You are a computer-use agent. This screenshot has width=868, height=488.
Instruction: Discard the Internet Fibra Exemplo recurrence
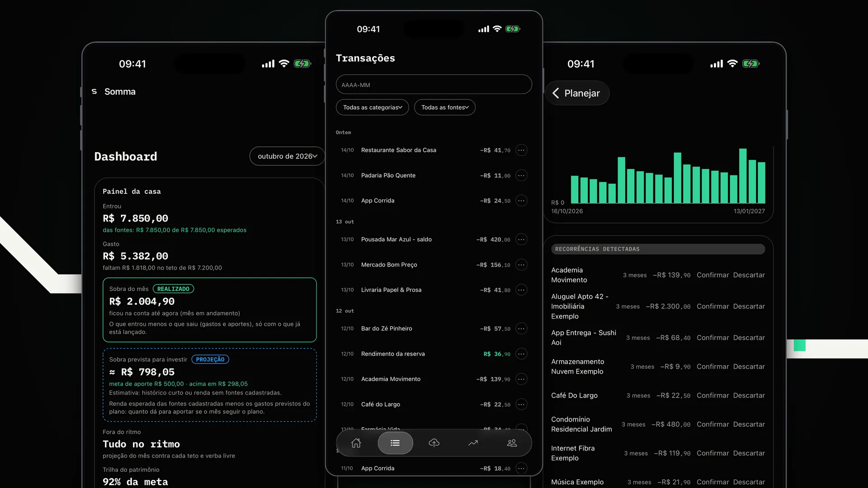749,453
